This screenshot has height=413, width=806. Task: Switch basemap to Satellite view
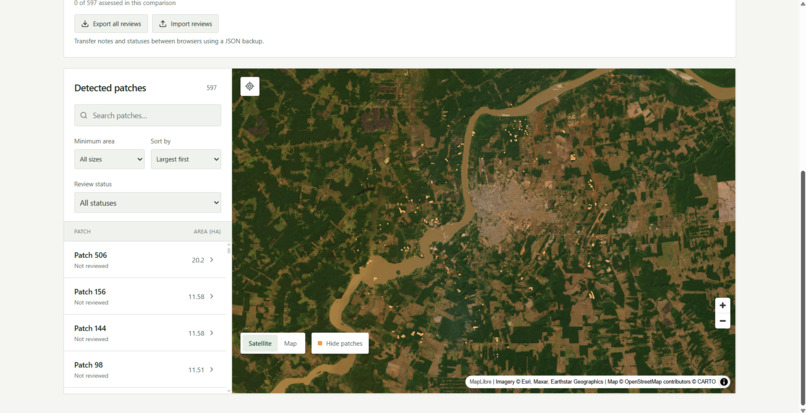click(x=260, y=344)
